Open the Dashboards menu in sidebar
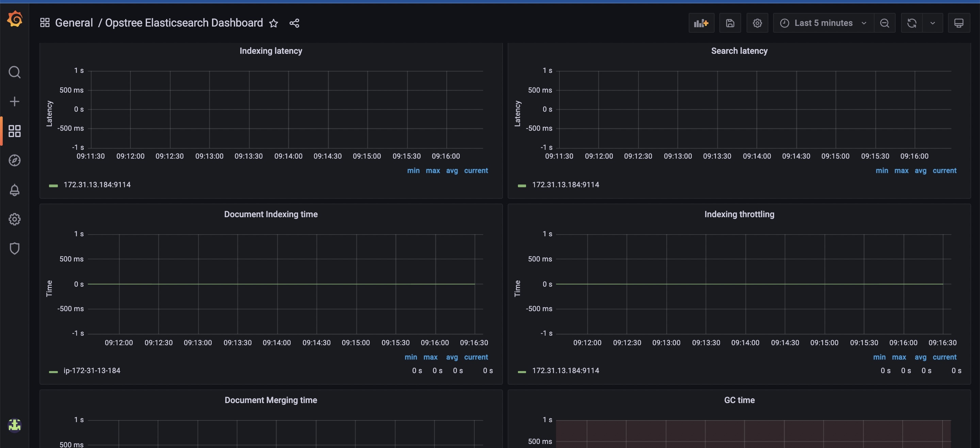 [14, 131]
